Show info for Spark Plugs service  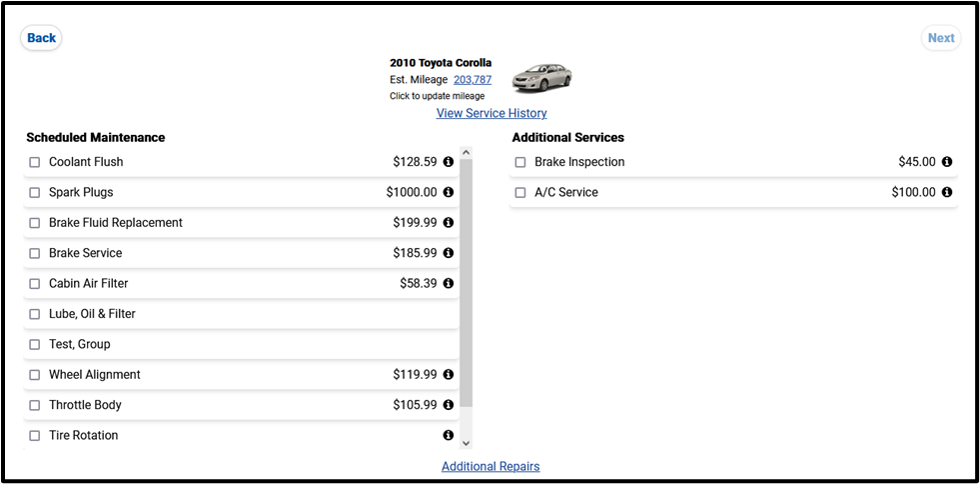tap(449, 192)
